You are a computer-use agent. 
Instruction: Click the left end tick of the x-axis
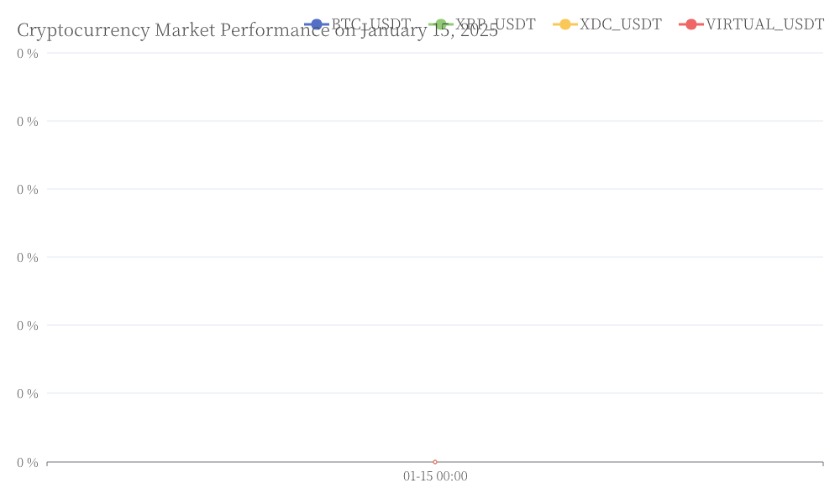point(47,464)
